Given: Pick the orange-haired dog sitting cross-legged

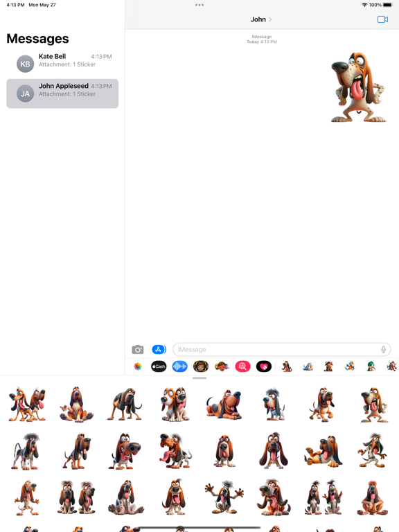Looking at the screenshot, I should coord(373,497).
